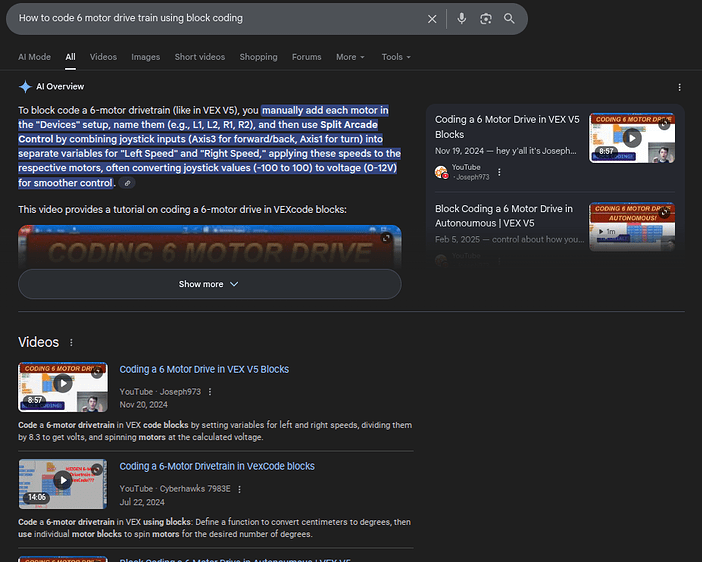Switch to the AI Mode tab

(34, 57)
